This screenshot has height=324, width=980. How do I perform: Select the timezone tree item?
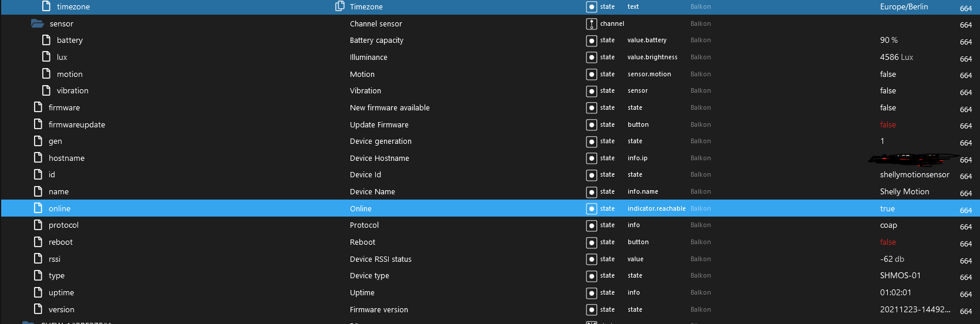[x=73, y=6]
